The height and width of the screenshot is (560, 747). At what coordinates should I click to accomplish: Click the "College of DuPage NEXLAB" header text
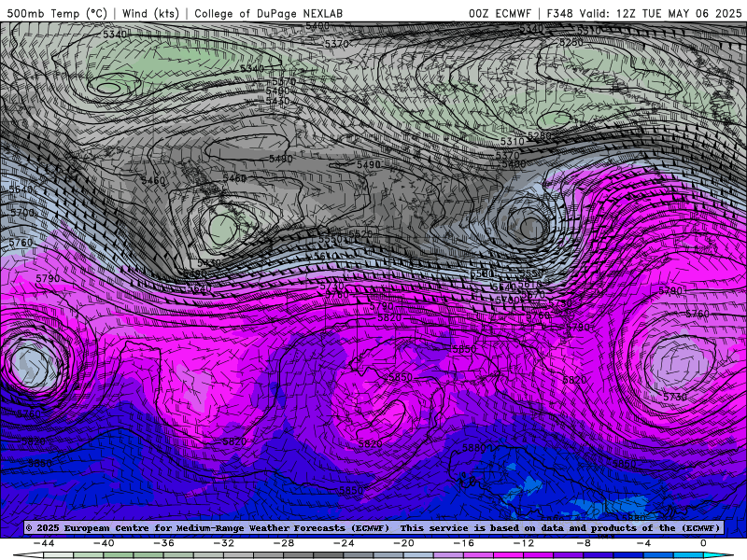coord(268,13)
